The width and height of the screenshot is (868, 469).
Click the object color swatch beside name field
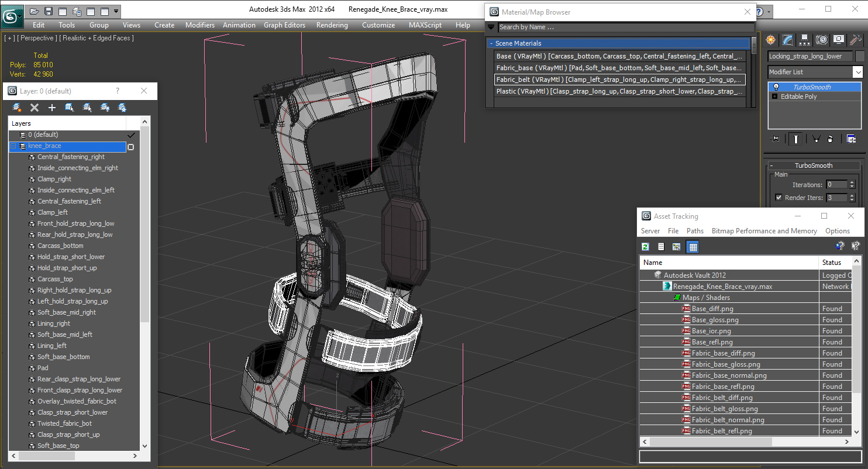pyautogui.click(x=860, y=56)
